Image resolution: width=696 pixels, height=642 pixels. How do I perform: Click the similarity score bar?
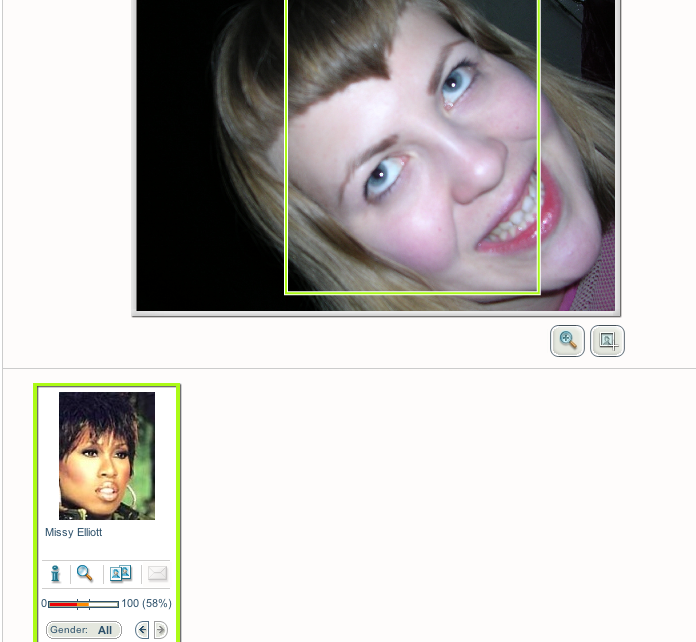coord(83,604)
